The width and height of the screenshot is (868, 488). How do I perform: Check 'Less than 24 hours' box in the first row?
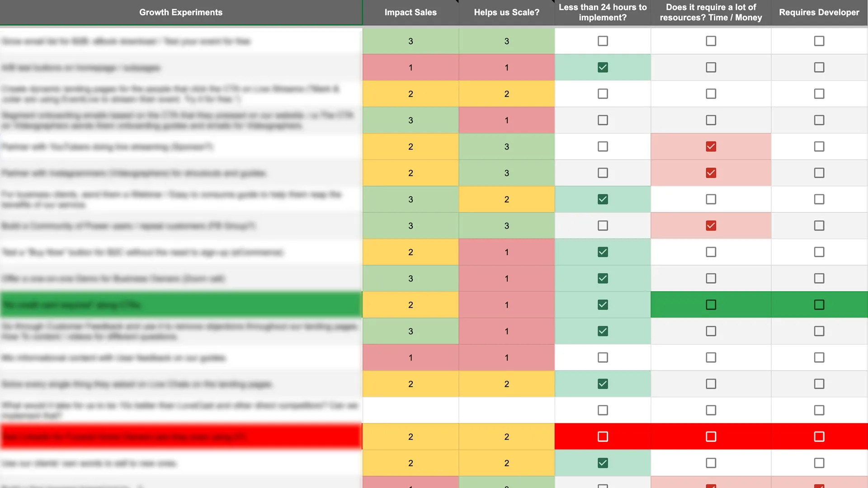tap(603, 41)
